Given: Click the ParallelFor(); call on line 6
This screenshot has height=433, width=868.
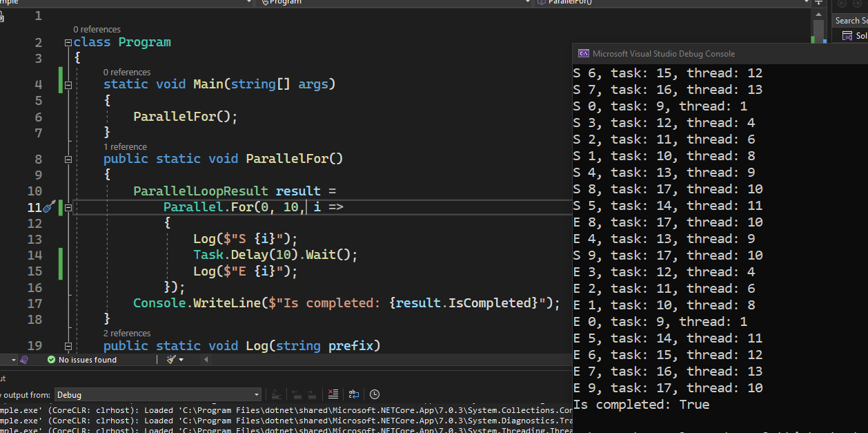Looking at the screenshot, I should tap(186, 117).
